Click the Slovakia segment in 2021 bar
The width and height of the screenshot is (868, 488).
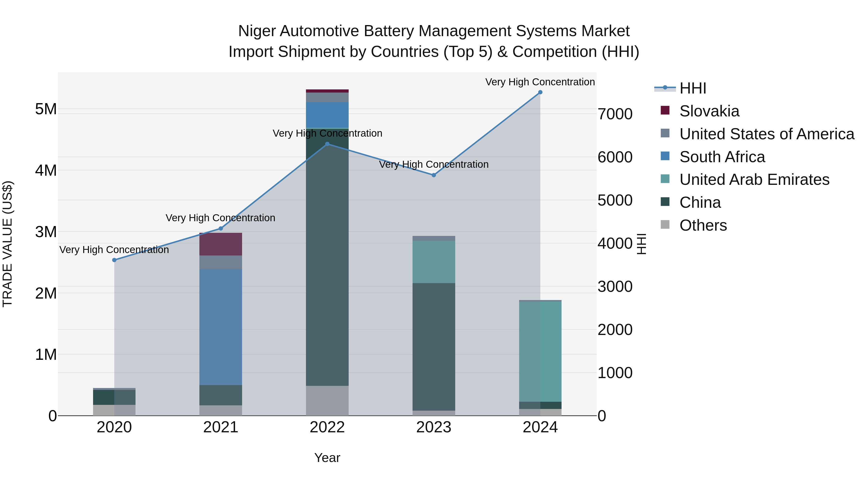tap(221, 244)
